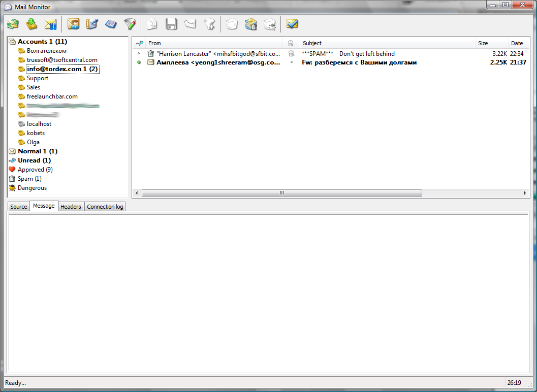Select the Approved (9) category

(35, 170)
